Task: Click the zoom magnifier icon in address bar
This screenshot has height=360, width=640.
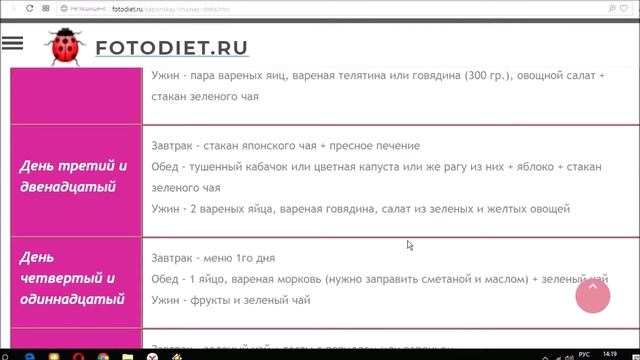Action: click(611, 8)
